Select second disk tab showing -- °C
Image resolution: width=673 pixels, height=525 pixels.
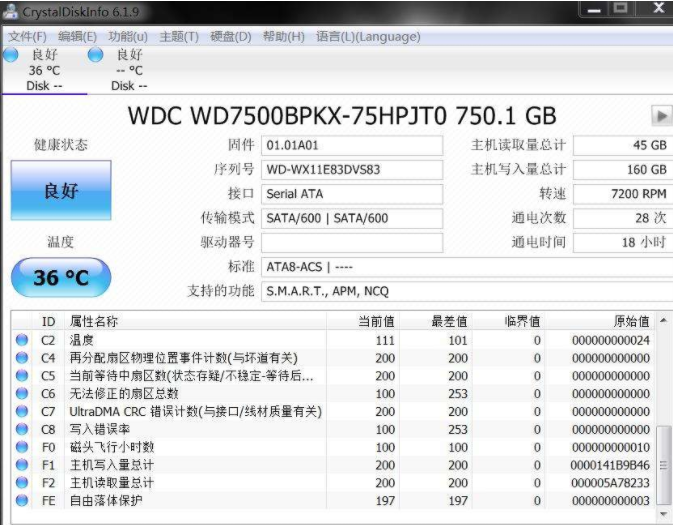129,70
